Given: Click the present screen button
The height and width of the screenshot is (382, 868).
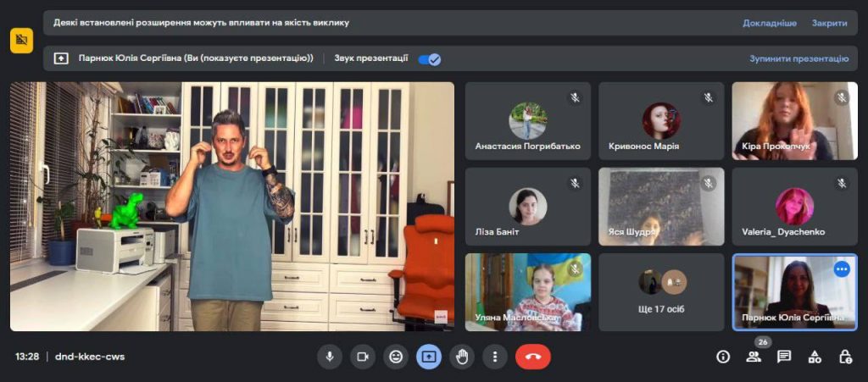Looking at the screenshot, I should [428, 357].
